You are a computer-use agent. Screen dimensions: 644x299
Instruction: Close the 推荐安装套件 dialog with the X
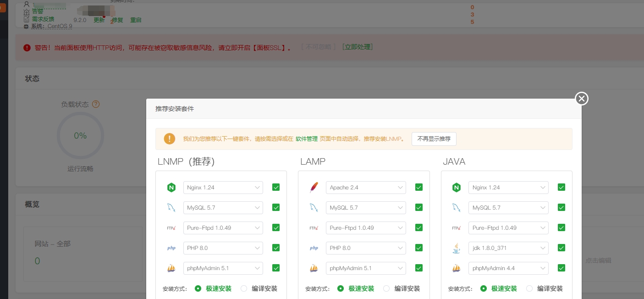tap(582, 99)
